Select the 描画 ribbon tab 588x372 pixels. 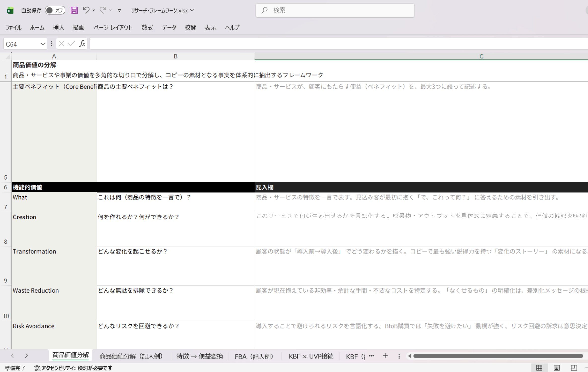[x=79, y=27]
